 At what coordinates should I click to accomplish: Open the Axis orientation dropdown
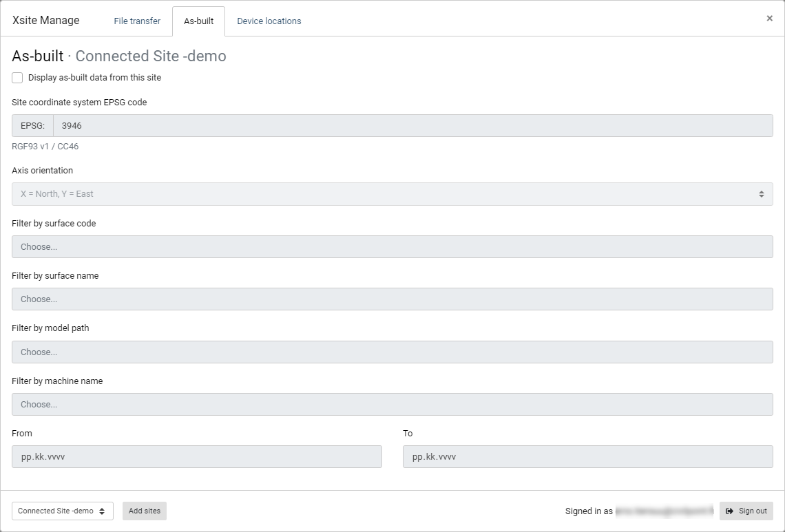392,194
